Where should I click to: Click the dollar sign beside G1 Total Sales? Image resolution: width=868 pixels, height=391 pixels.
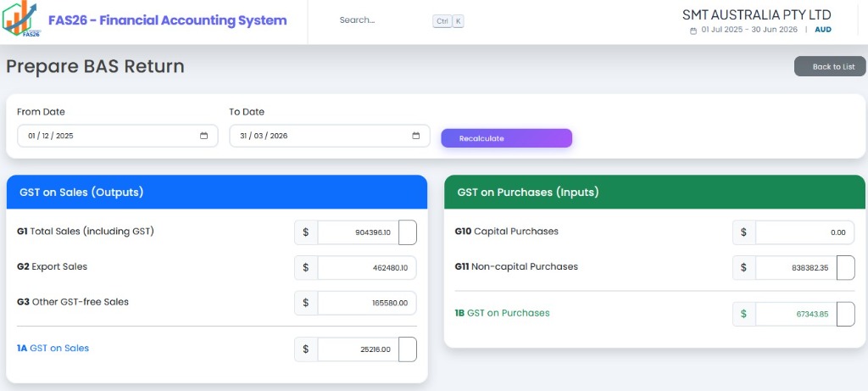point(306,232)
